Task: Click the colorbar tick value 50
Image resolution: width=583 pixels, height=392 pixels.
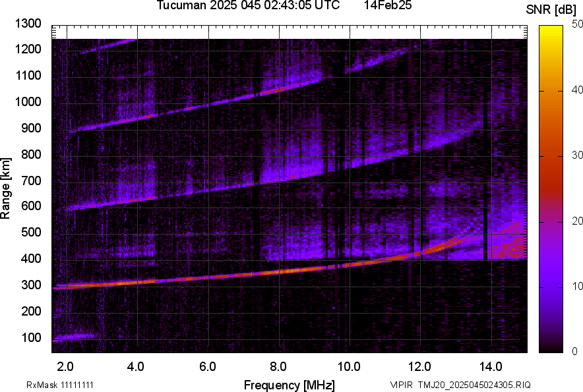Action: [x=577, y=24]
